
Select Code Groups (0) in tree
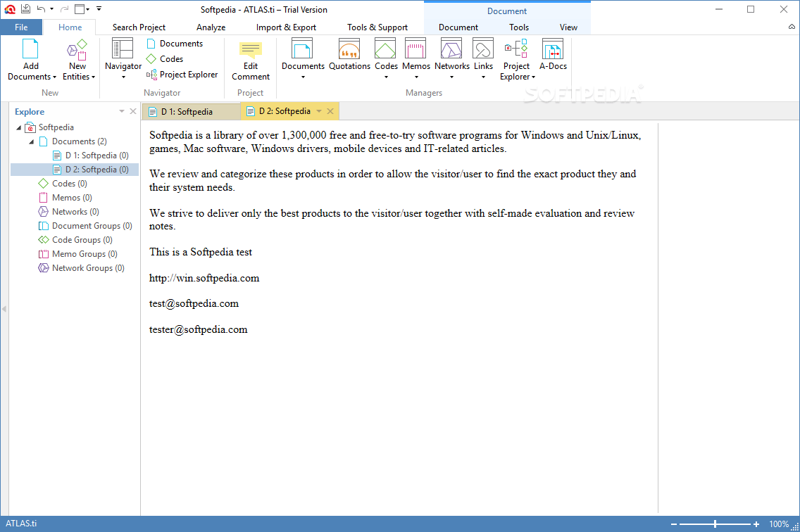(x=76, y=240)
